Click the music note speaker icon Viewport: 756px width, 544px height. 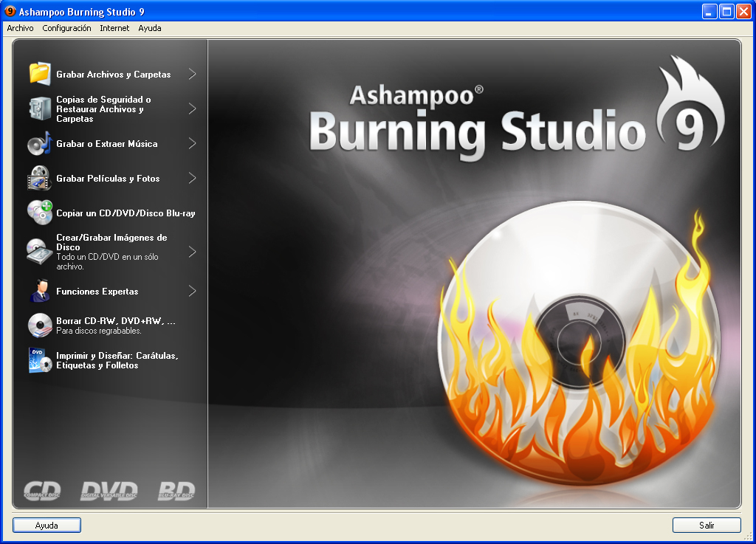click(40, 143)
